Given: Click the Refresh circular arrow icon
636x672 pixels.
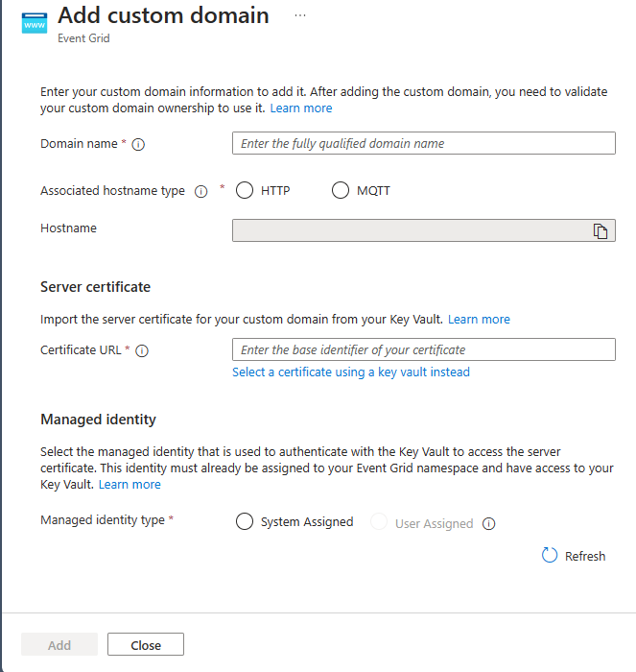Looking at the screenshot, I should (x=550, y=556).
